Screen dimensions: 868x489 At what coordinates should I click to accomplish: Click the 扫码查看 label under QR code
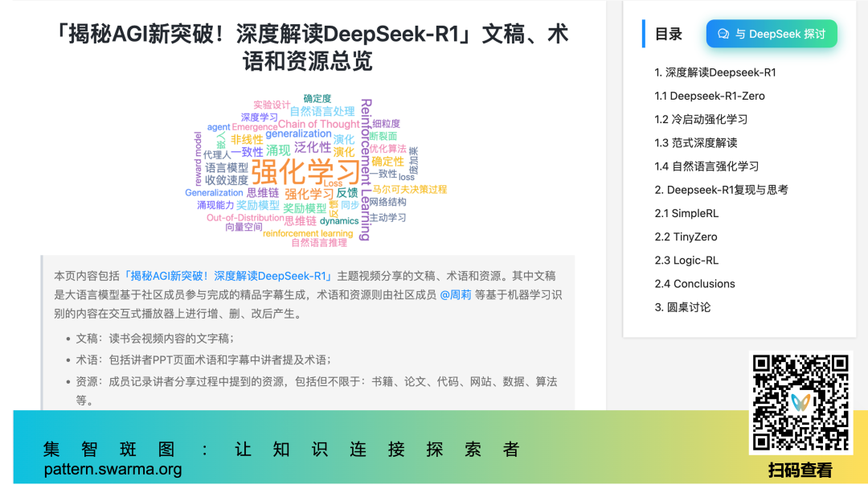(x=800, y=471)
